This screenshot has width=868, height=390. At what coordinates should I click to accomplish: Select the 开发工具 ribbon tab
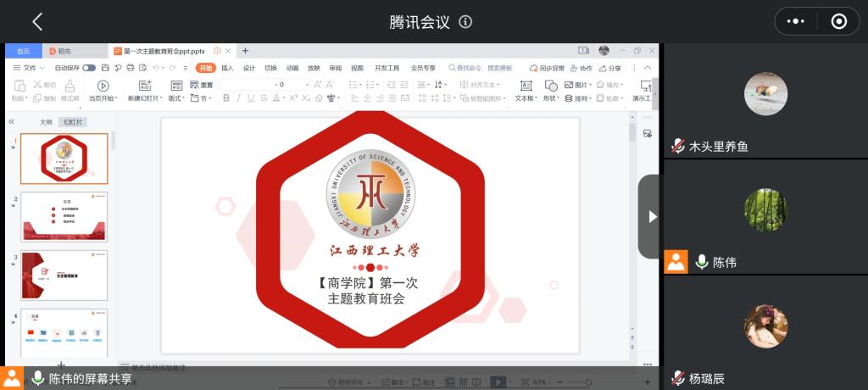(387, 68)
